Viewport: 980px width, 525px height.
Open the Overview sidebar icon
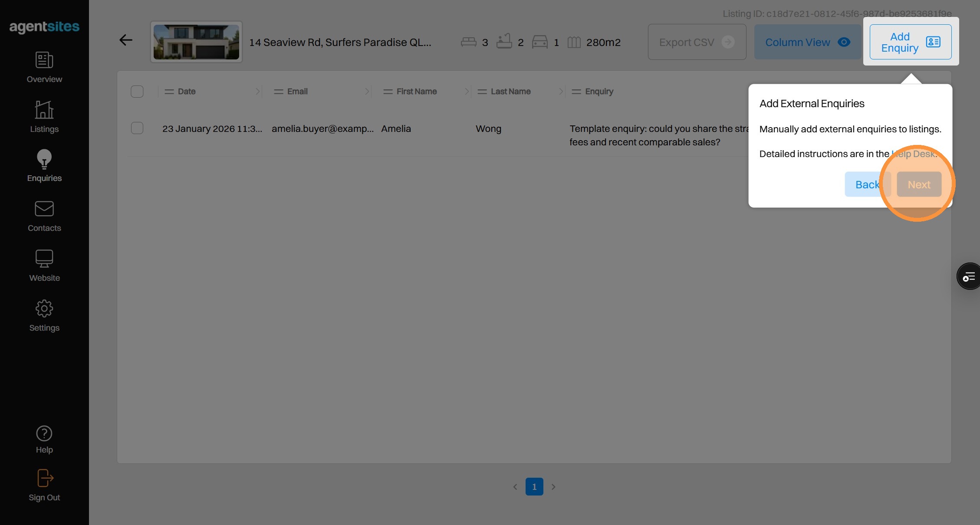click(x=44, y=60)
